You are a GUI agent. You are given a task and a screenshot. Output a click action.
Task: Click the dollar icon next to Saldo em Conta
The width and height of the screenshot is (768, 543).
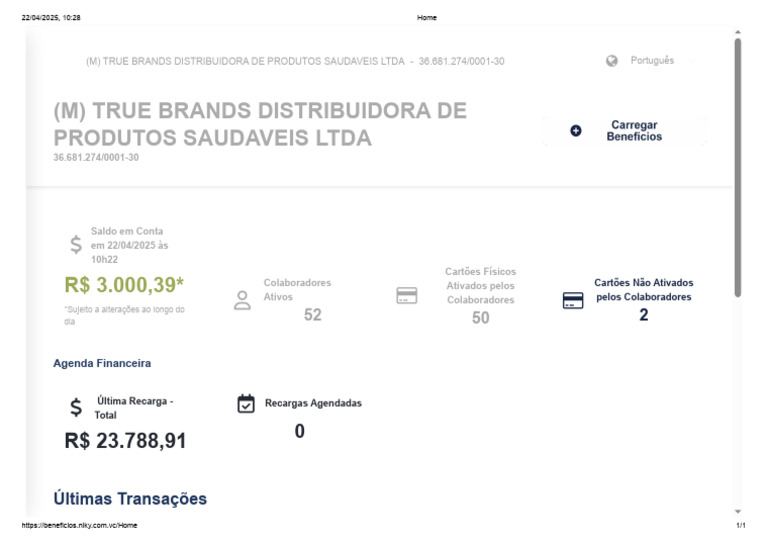pos(76,244)
